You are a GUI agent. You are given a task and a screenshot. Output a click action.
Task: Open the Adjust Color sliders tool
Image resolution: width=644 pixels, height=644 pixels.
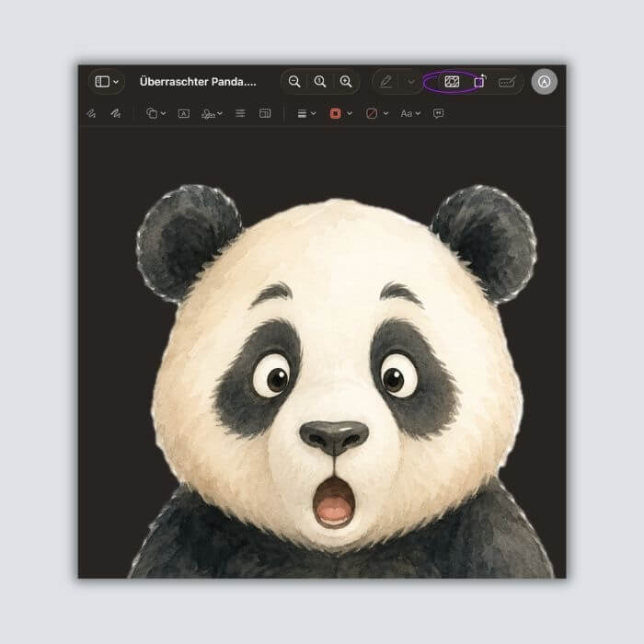[x=240, y=113]
